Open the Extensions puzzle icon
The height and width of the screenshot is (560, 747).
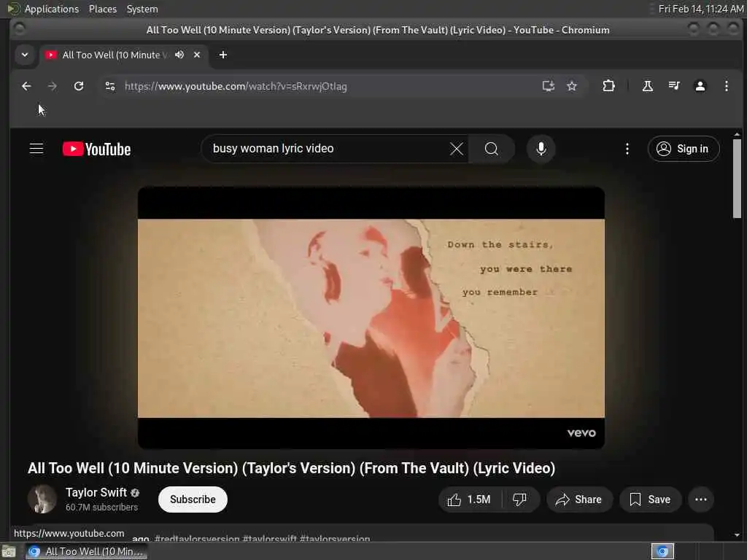[x=608, y=86]
